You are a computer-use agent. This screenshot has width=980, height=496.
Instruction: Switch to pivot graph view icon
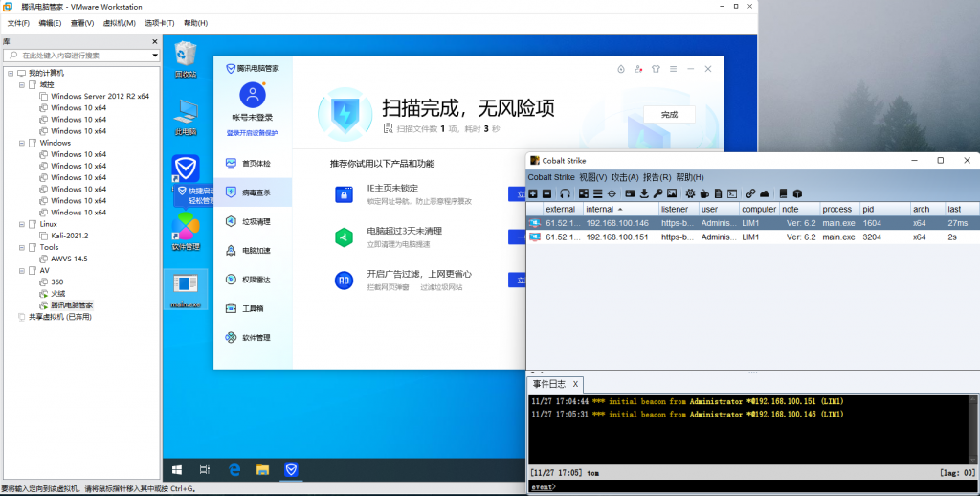[584, 193]
